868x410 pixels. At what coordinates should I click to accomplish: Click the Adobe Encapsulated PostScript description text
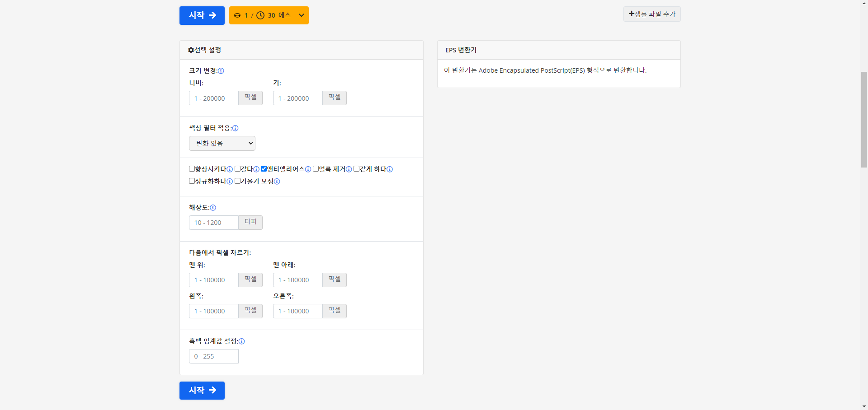pos(545,70)
